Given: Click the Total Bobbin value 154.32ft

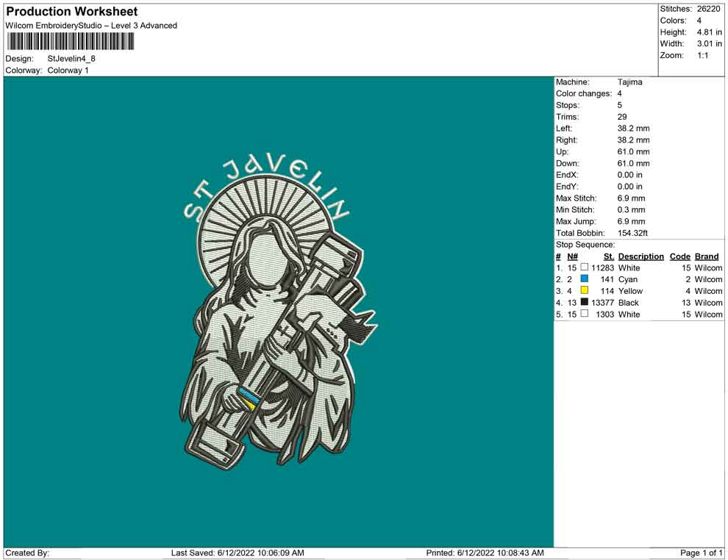Looking at the screenshot, I should pos(632,233).
